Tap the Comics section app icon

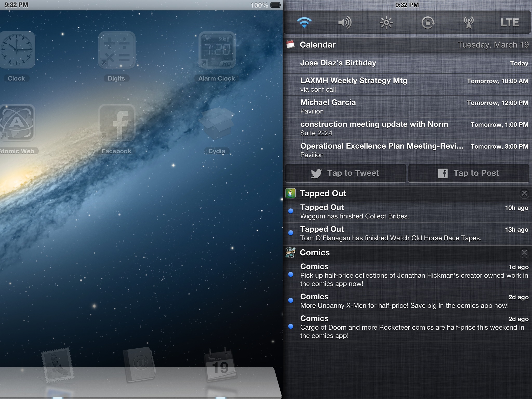coord(290,252)
